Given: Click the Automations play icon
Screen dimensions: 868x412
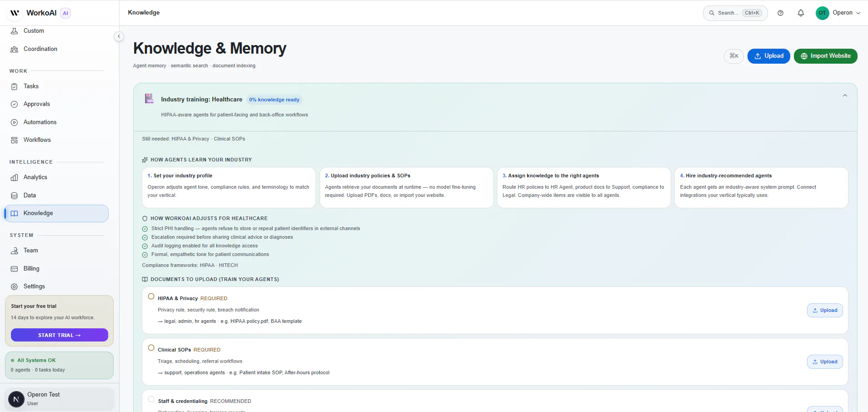Looking at the screenshot, I should tap(15, 122).
